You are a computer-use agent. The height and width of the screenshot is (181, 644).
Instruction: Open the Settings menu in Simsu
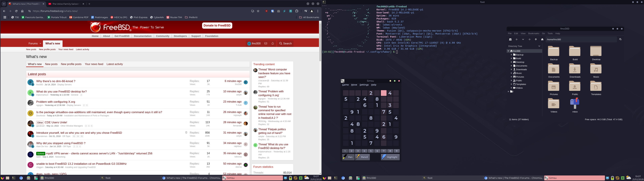[364, 85]
